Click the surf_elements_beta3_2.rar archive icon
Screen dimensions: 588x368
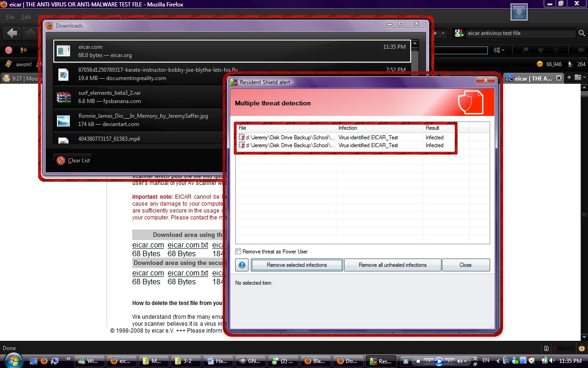click(x=63, y=97)
